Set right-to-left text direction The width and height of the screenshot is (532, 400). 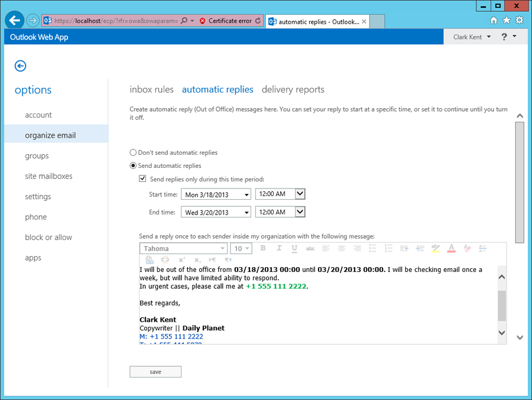[228, 260]
